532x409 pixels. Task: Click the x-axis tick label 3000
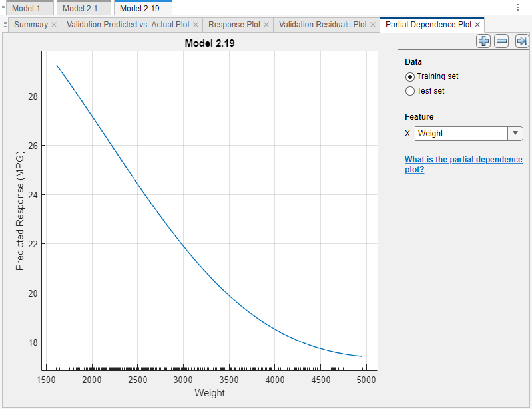click(x=183, y=380)
